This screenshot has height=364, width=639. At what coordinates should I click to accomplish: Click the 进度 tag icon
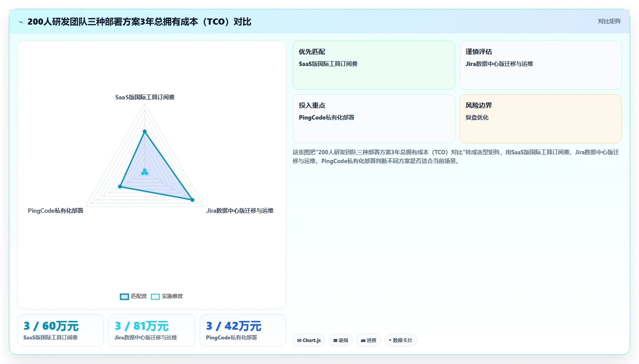(363, 340)
